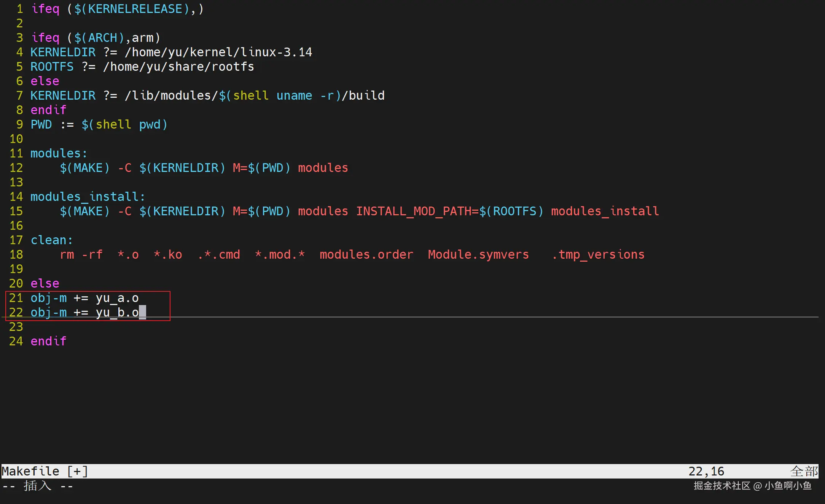Click 'yu_a.o' on line 21

117,298
